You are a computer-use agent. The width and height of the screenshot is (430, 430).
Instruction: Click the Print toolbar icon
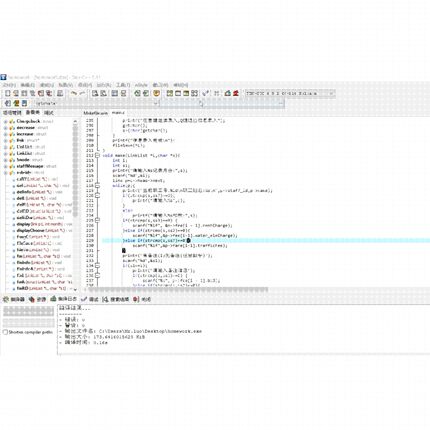60,93
